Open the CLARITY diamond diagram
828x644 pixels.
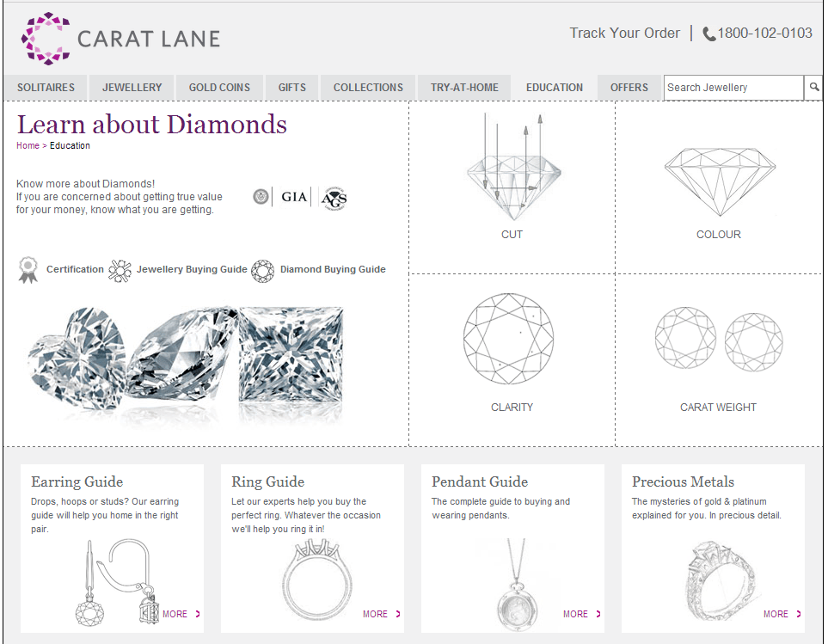(x=511, y=338)
